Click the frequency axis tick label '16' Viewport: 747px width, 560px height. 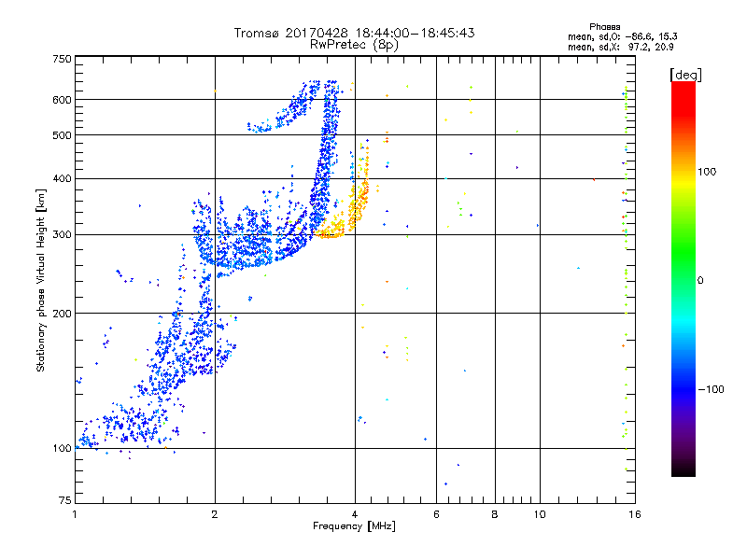click(635, 514)
